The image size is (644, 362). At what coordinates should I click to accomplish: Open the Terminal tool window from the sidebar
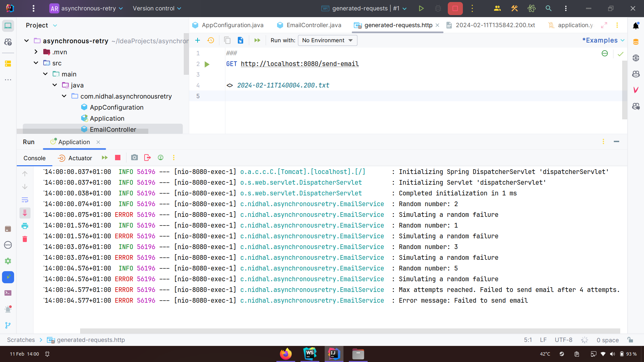pos(8,293)
